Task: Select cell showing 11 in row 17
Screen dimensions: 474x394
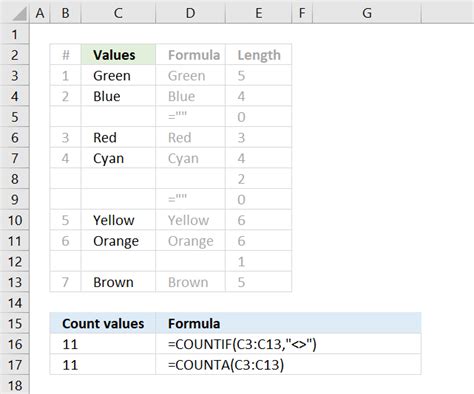Action: pos(103,365)
